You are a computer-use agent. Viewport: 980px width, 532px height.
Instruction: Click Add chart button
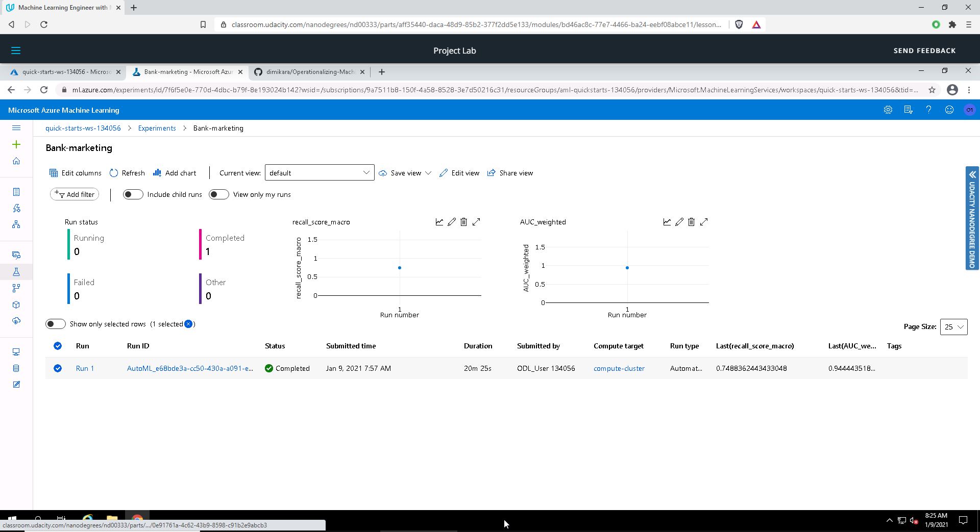(175, 173)
